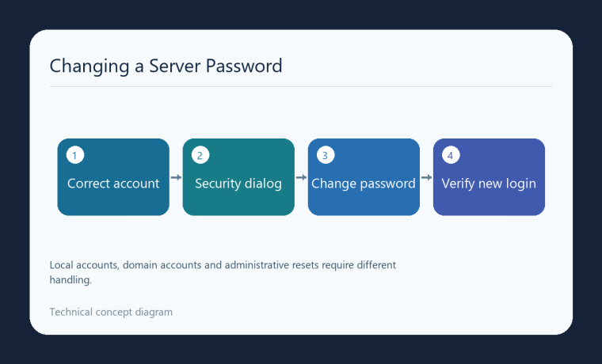Click the Technical concept diagram caption
602x364 pixels.
[111, 312]
